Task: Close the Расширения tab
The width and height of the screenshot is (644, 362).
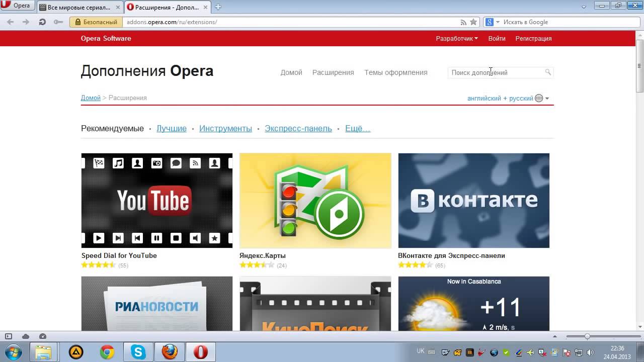Action: click(x=205, y=8)
